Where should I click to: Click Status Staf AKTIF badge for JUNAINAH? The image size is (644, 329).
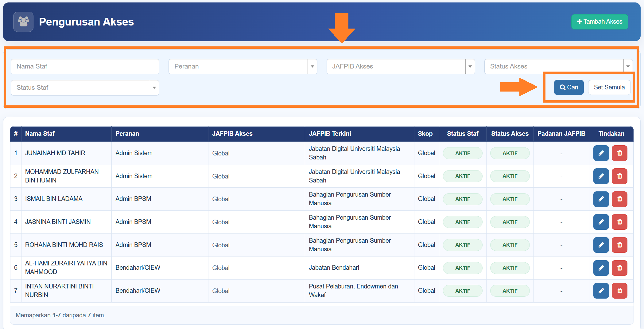[463, 153]
